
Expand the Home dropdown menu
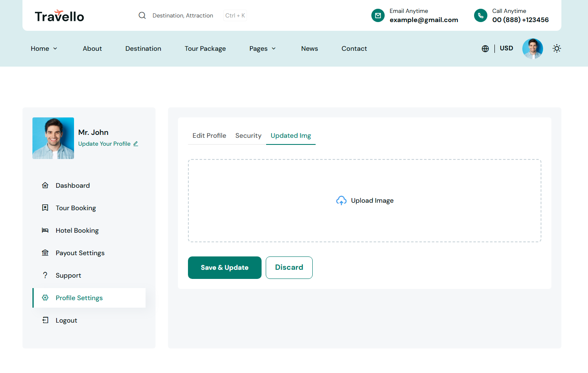point(44,49)
